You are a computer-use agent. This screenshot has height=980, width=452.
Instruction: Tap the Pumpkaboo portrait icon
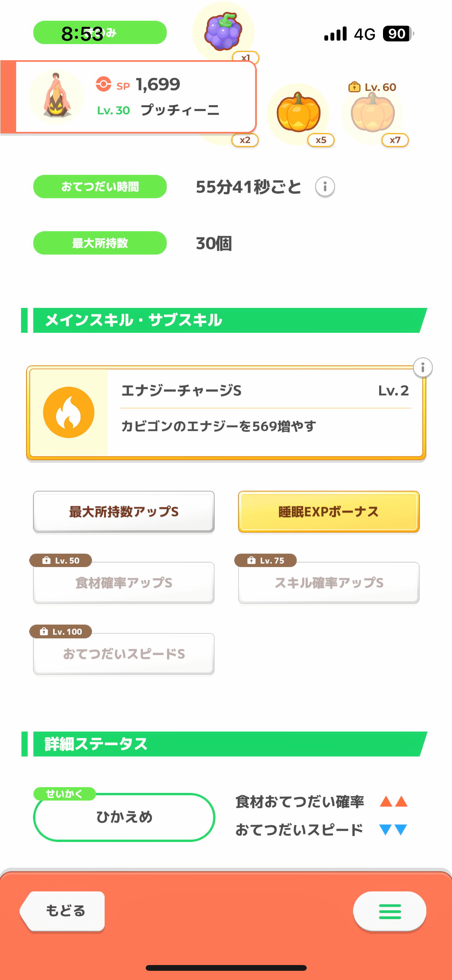coord(56,97)
